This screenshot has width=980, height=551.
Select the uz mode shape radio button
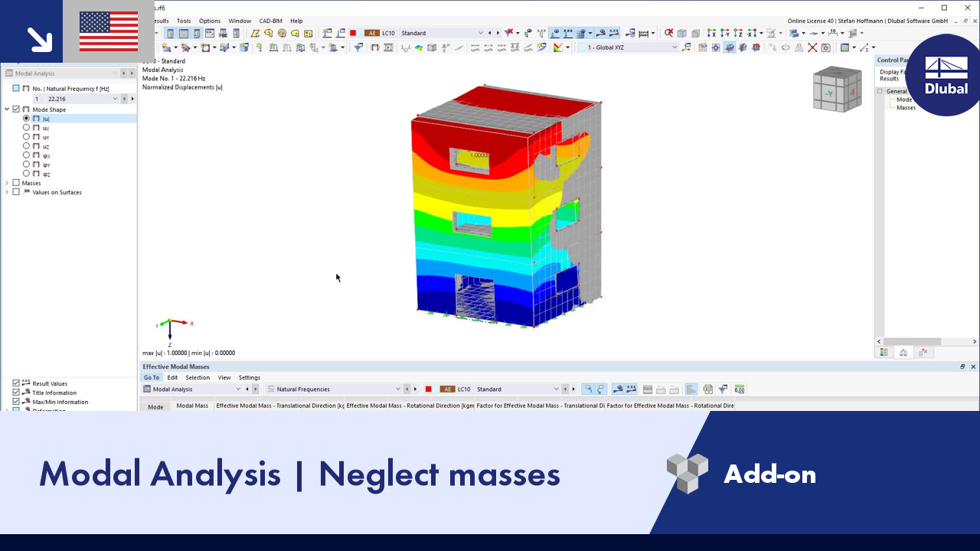26,146
